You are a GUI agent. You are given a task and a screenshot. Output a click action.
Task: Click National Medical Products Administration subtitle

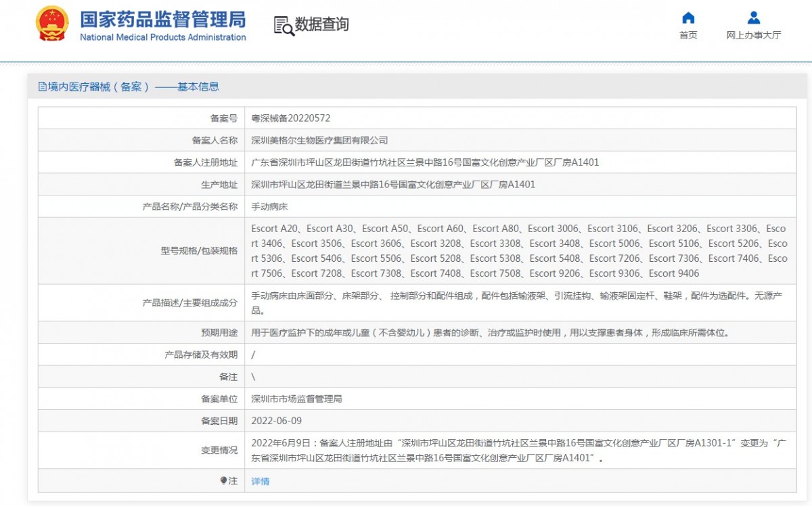click(163, 37)
